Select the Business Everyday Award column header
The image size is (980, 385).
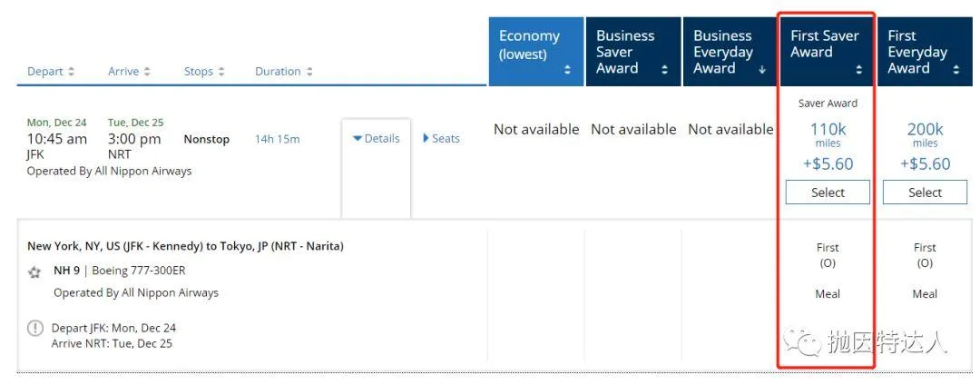(x=730, y=51)
